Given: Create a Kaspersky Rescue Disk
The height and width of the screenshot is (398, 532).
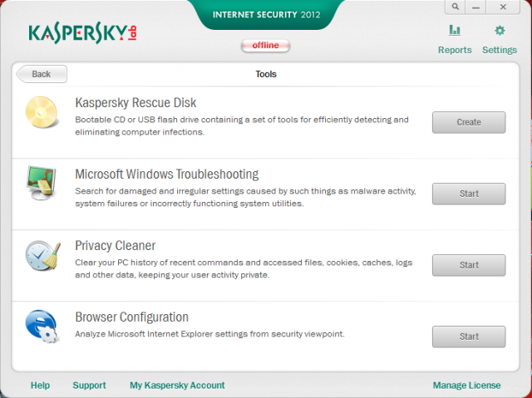Looking at the screenshot, I should click(x=469, y=122).
